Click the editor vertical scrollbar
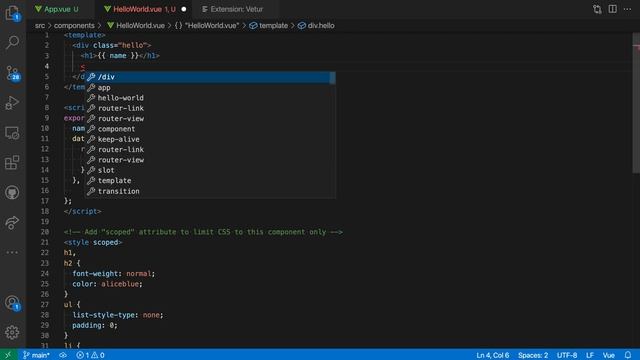Screen dimensions: 640x360 [636, 103]
